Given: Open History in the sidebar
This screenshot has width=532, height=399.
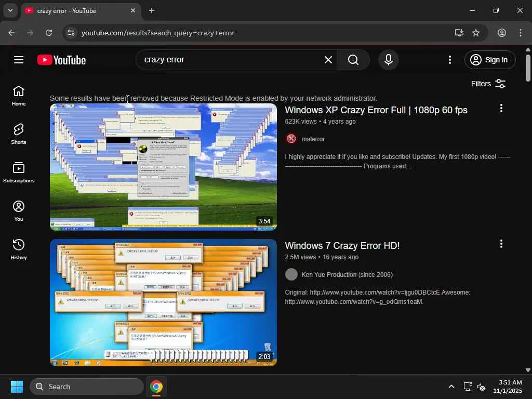Looking at the screenshot, I should tap(19, 249).
